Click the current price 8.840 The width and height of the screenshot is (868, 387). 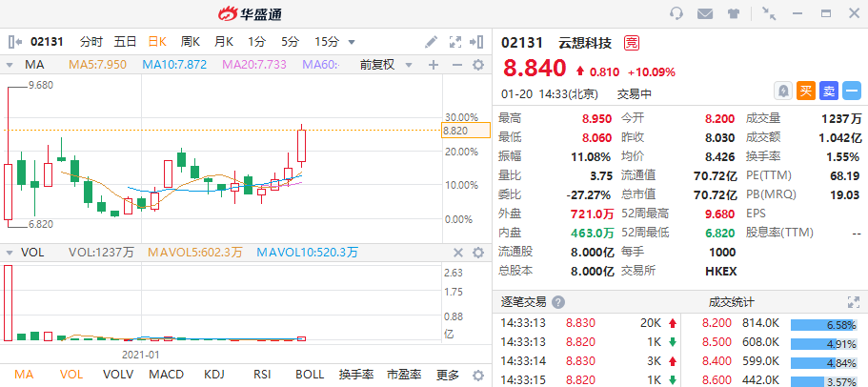[x=535, y=68]
